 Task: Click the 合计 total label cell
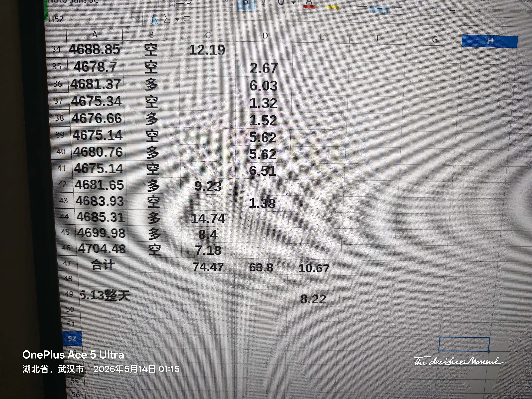[103, 265]
